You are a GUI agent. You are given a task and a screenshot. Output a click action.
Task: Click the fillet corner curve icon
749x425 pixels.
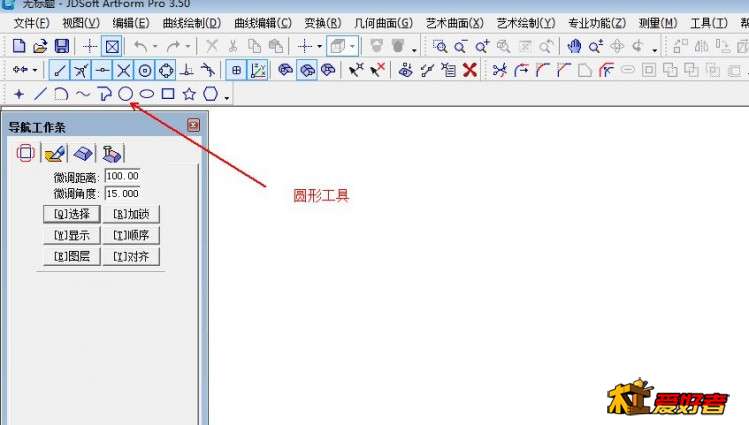[x=542, y=71]
